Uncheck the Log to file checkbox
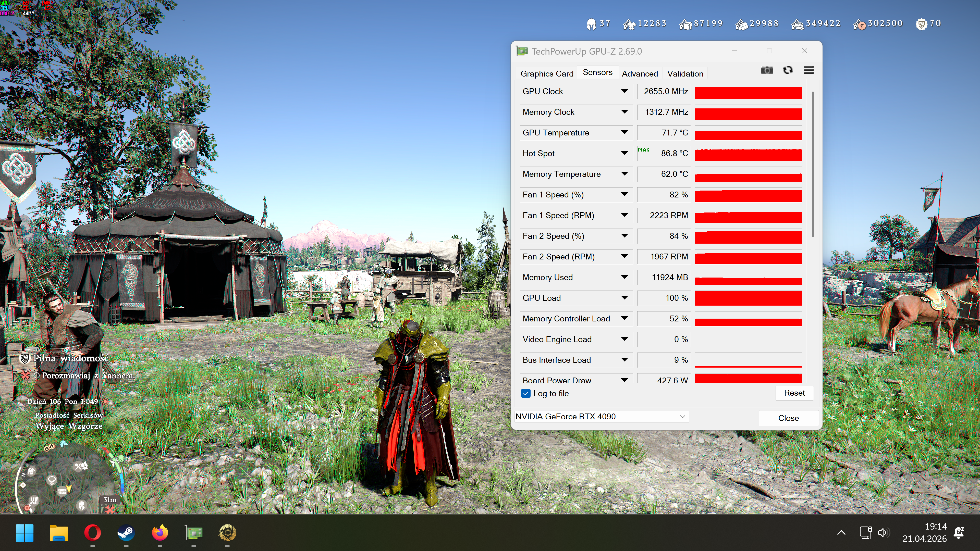Image resolution: width=980 pixels, height=551 pixels. 525,394
